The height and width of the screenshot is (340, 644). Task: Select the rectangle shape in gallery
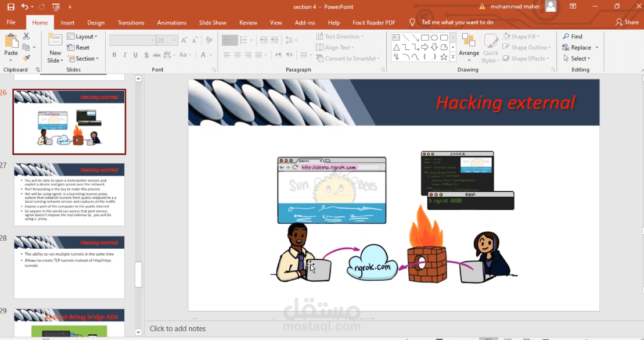coord(424,37)
